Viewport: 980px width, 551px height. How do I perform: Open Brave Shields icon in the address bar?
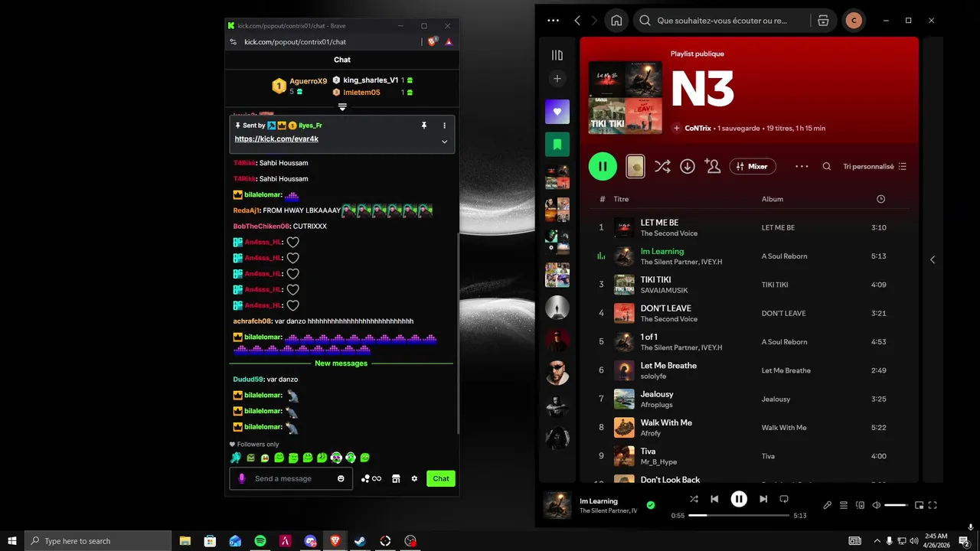click(433, 42)
